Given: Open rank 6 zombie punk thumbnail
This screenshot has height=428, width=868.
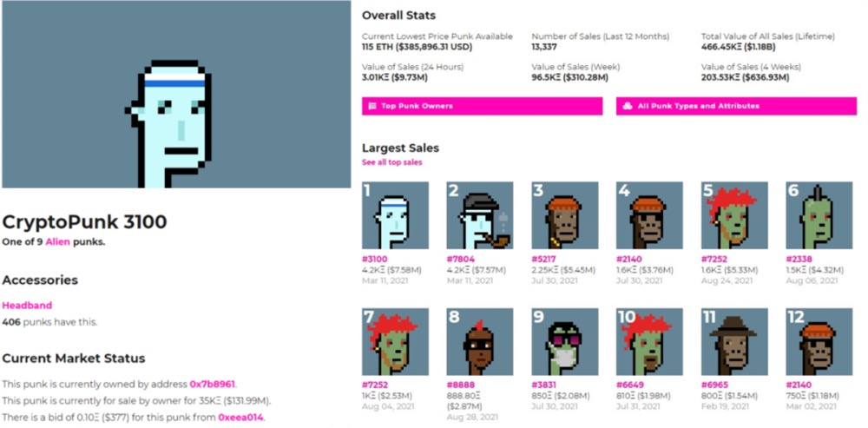Looking at the screenshot, I should [x=819, y=215].
